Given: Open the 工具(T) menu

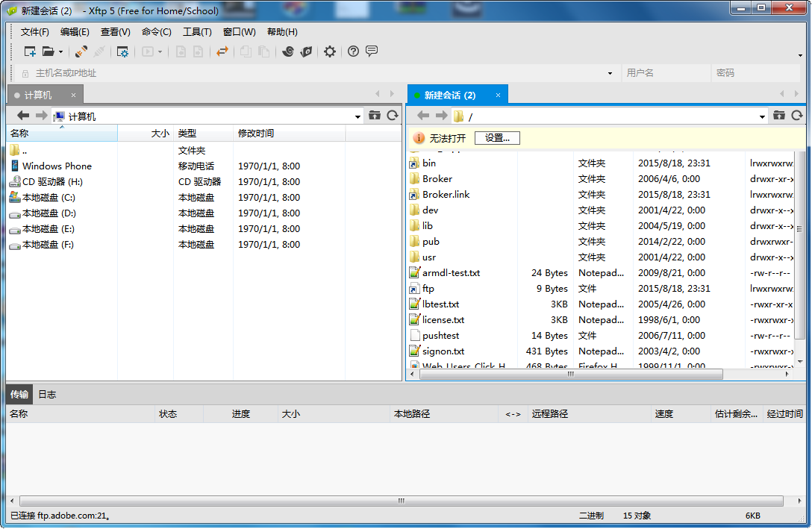Looking at the screenshot, I should point(197,32).
